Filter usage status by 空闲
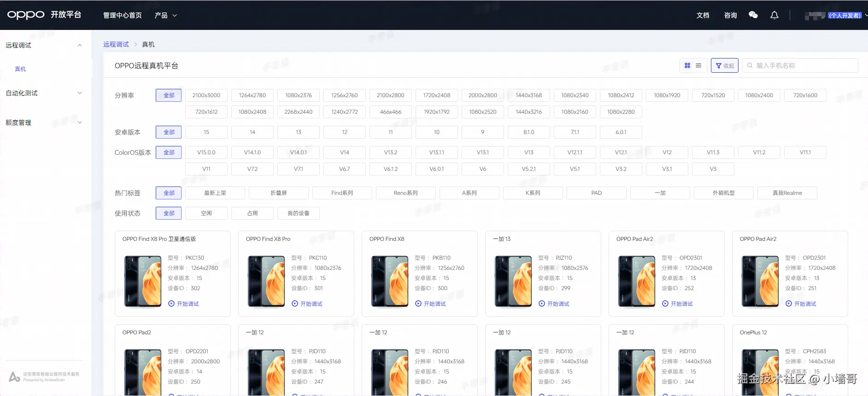 point(206,213)
